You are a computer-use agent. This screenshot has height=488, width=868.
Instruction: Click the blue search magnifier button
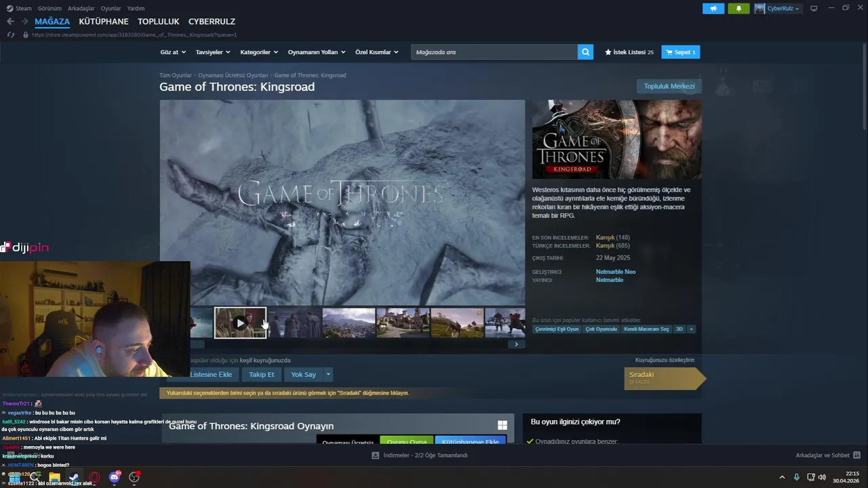(585, 52)
